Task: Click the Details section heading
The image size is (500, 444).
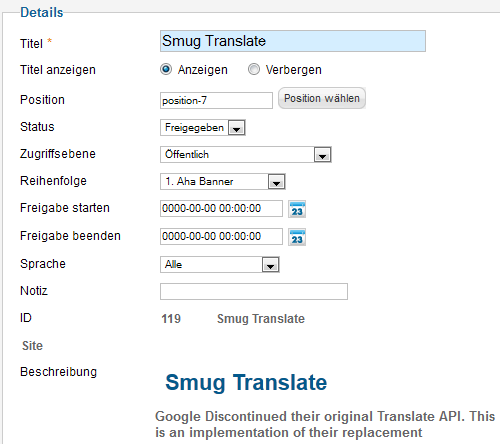Action: pos(42,12)
